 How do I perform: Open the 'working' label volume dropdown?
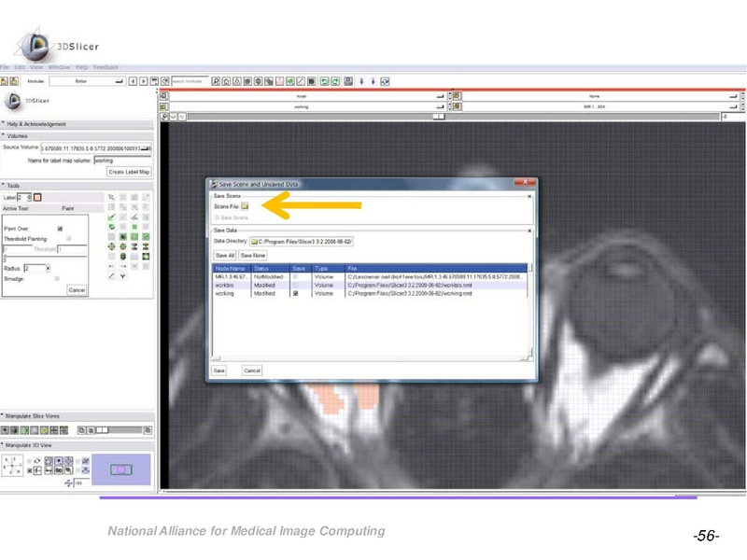coord(307,106)
